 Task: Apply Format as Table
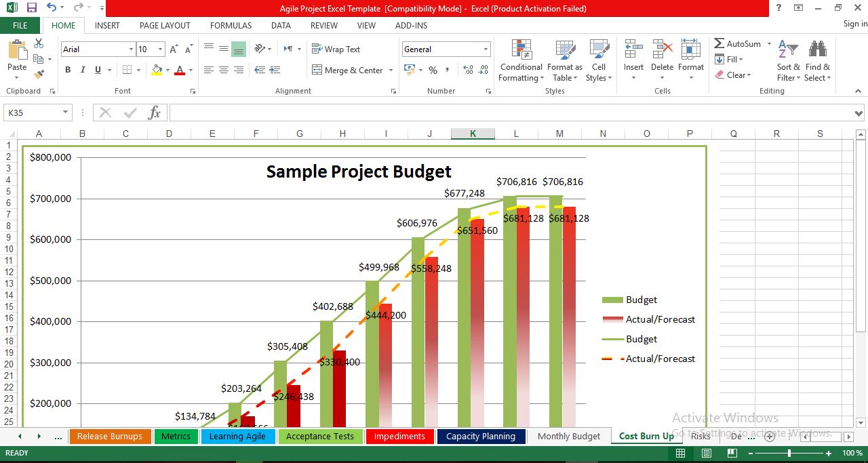(x=565, y=60)
